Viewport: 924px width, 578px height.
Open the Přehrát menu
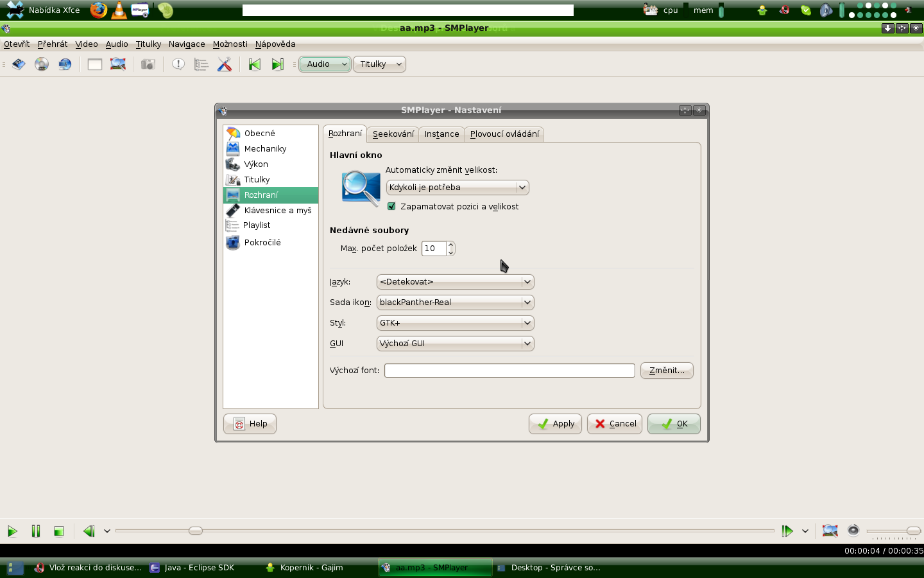click(x=53, y=44)
